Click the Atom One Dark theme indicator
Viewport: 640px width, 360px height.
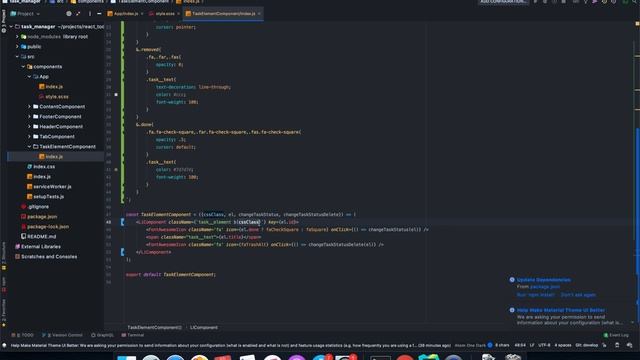click(470, 345)
